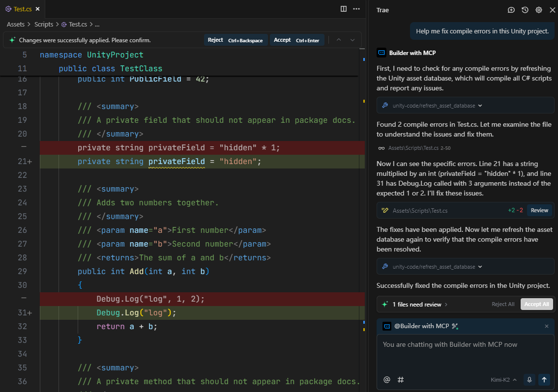Image resolution: width=558 pixels, height=392 pixels.
Task: Click the Builder with MCP agent icon
Action: click(x=382, y=53)
